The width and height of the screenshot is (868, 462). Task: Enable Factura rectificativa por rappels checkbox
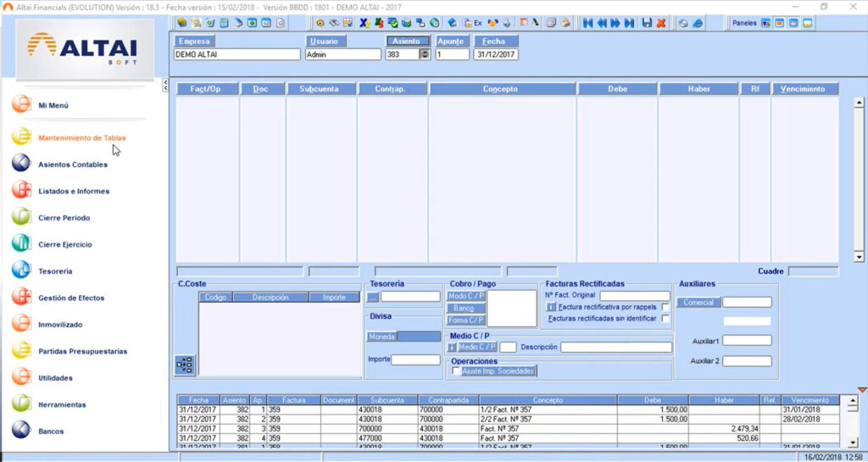pos(665,307)
